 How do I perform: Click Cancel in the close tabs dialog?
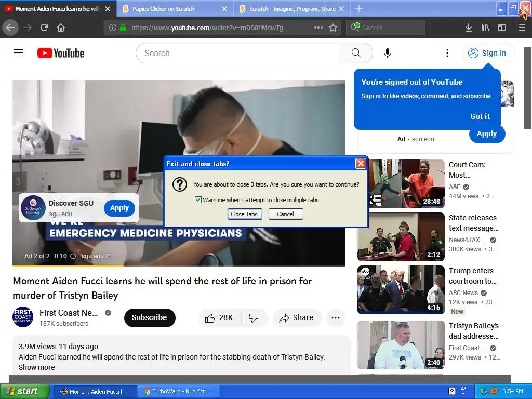pyautogui.click(x=286, y=214)
